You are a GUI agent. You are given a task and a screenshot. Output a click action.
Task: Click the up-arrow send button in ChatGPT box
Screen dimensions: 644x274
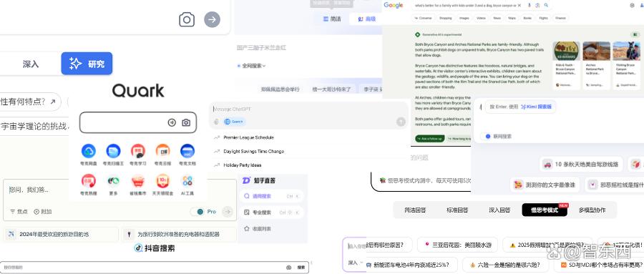pos(401,122)
